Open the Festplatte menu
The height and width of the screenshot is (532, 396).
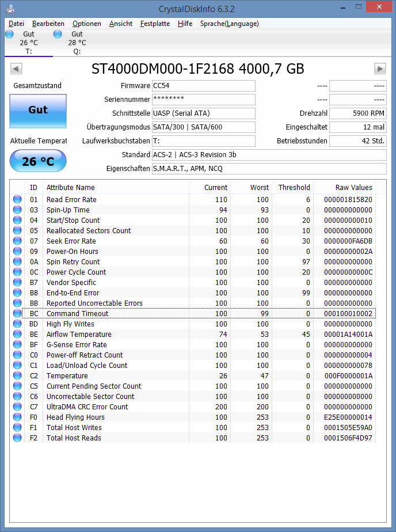tap(155, 24)
